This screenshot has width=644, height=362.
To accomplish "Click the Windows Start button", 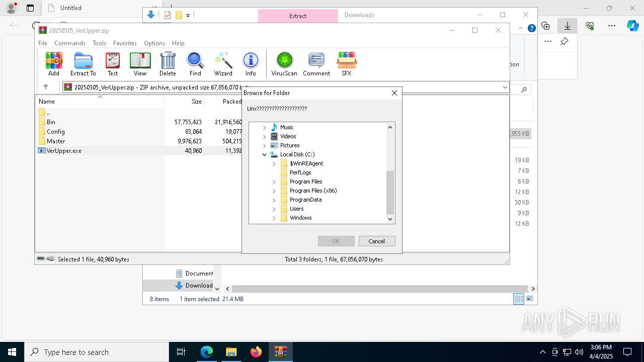I will 12,352.
